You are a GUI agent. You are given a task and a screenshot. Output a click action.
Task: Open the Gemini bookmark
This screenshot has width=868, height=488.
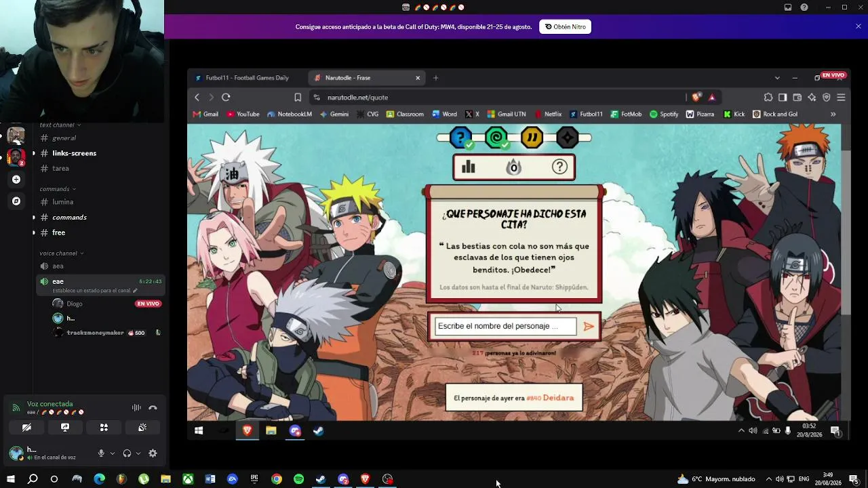334,115
